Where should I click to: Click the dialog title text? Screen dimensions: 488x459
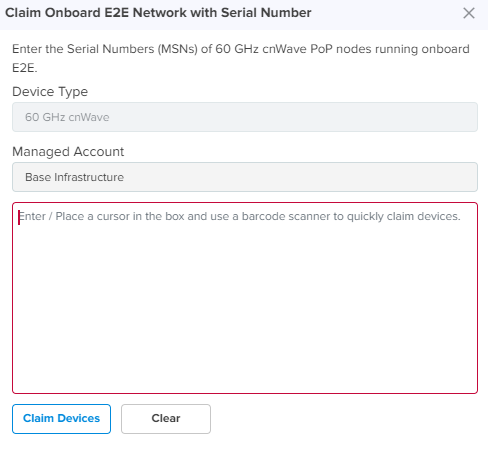(158, 13)
